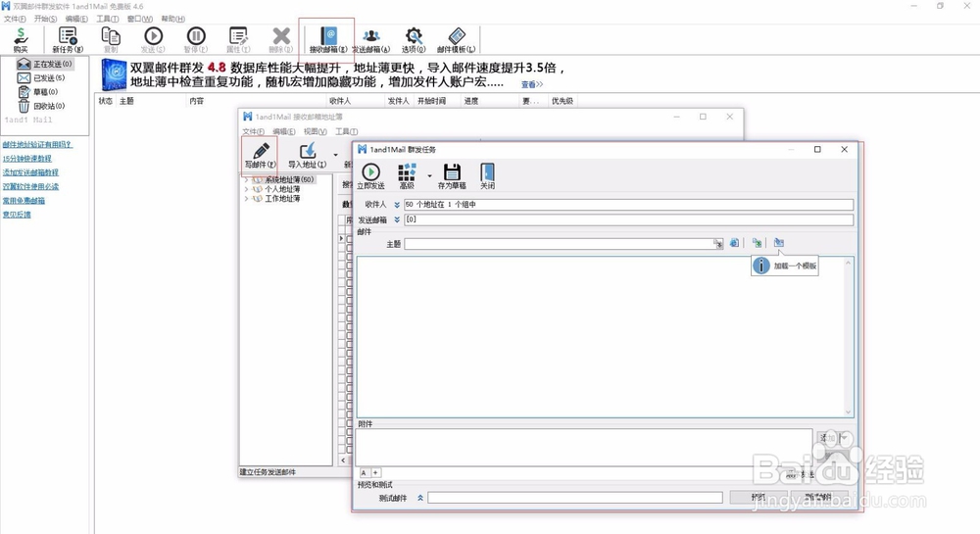Open dropdown arrow beside 添加 button
Image resolution: width=980 pixels, height=534 pixels.
click(x=844, y=438)
